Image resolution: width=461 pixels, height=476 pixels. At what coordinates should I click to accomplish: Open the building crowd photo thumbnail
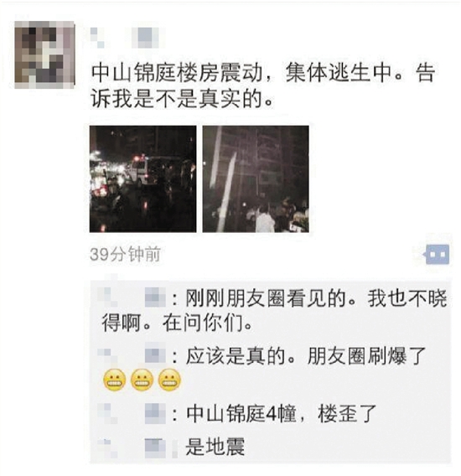pyautogui.click(x=256, y=178)
